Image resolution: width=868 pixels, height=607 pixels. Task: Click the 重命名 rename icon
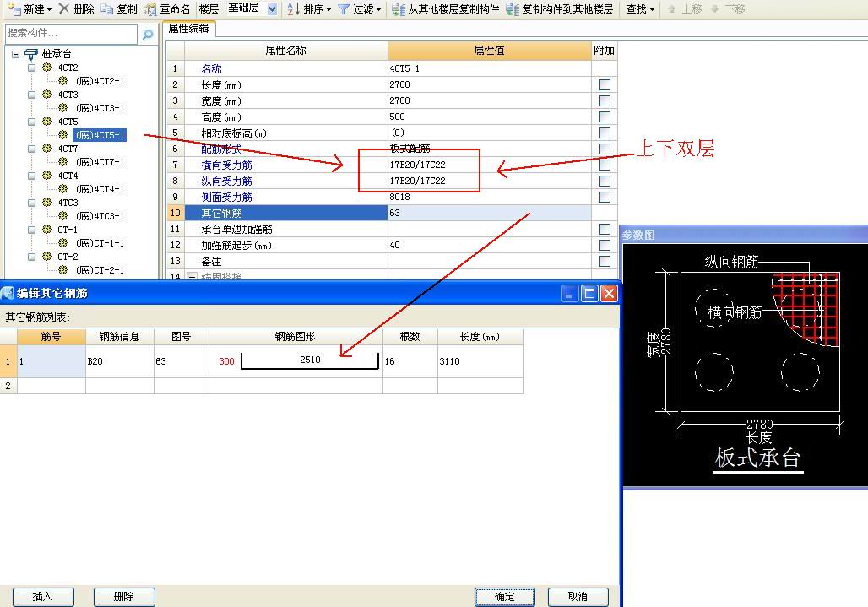[150, 8]
